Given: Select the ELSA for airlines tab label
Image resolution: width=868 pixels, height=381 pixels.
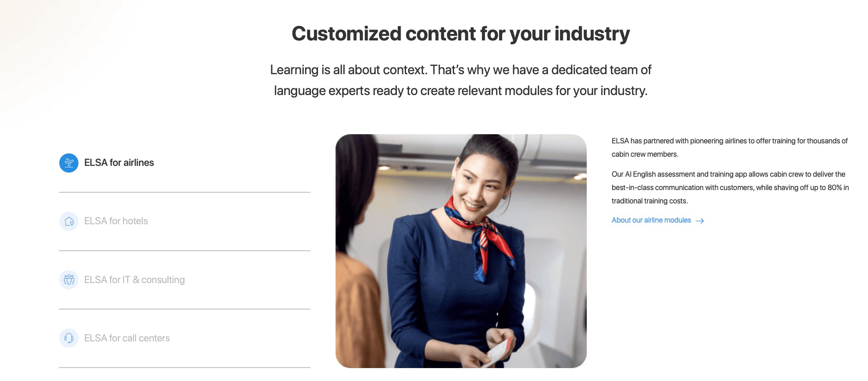Looking at the screenshot, I should [x=119, y=163].
